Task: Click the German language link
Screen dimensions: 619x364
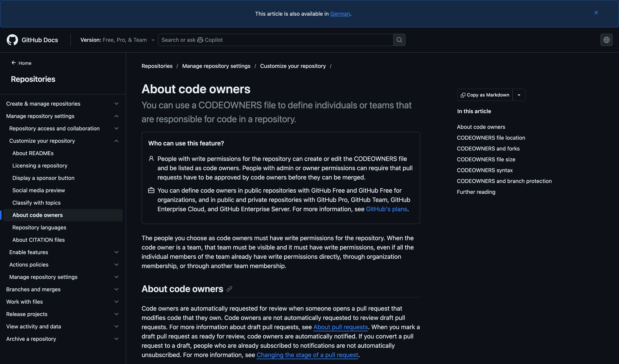Action: click(340, 14)
